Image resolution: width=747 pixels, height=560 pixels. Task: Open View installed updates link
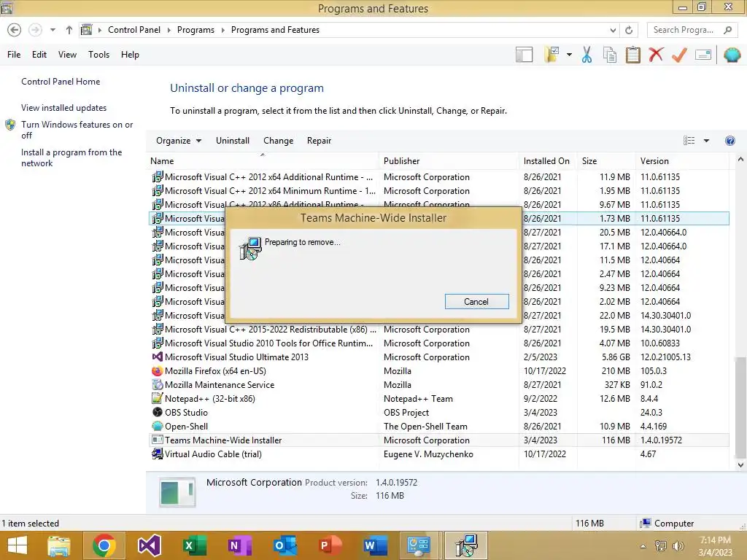64,108
